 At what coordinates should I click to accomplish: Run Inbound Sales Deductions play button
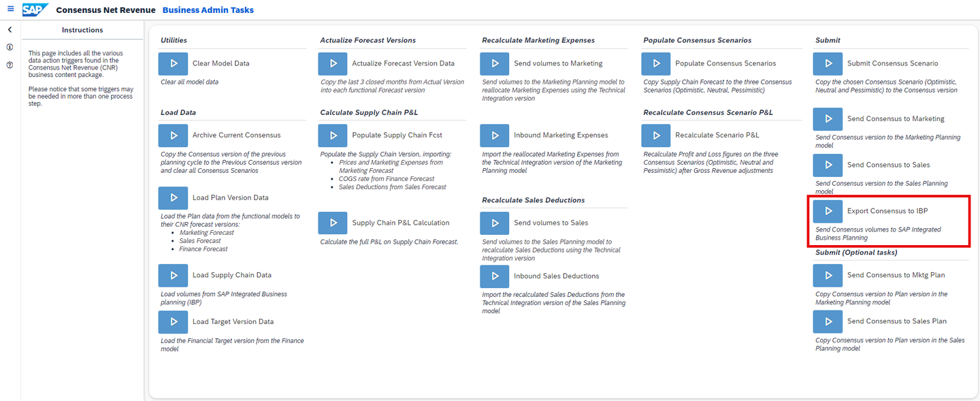click(x=495, y=276)
